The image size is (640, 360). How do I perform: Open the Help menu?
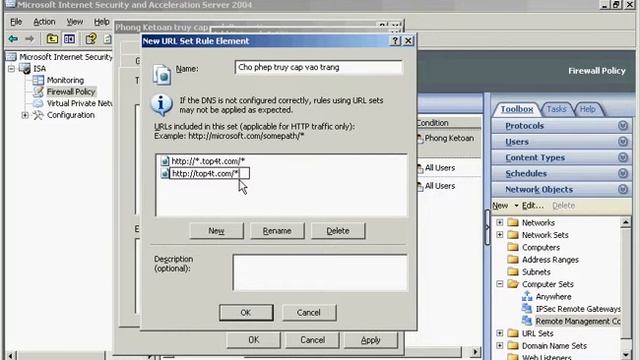[102, 22]
